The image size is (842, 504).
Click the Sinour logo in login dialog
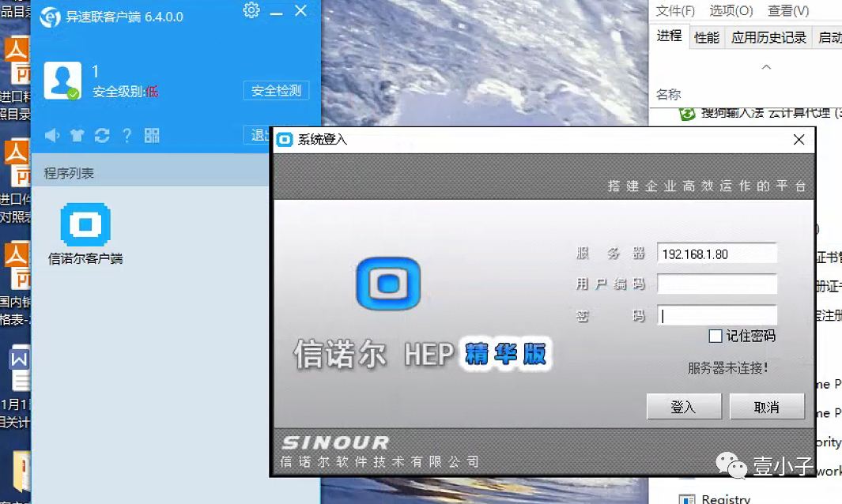click(388, 284)
